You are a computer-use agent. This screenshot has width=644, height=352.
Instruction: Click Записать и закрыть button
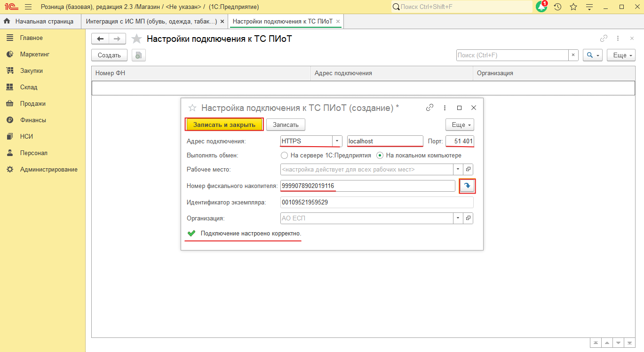pos(224,125)
